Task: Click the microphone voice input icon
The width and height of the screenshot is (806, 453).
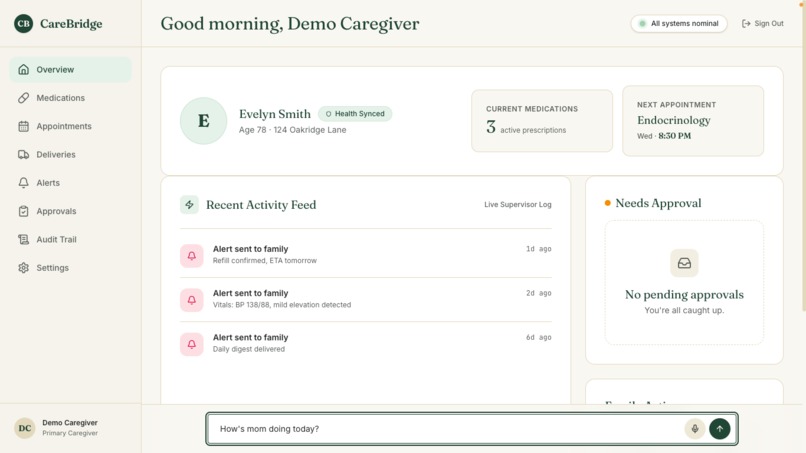Action: (694, 429)
